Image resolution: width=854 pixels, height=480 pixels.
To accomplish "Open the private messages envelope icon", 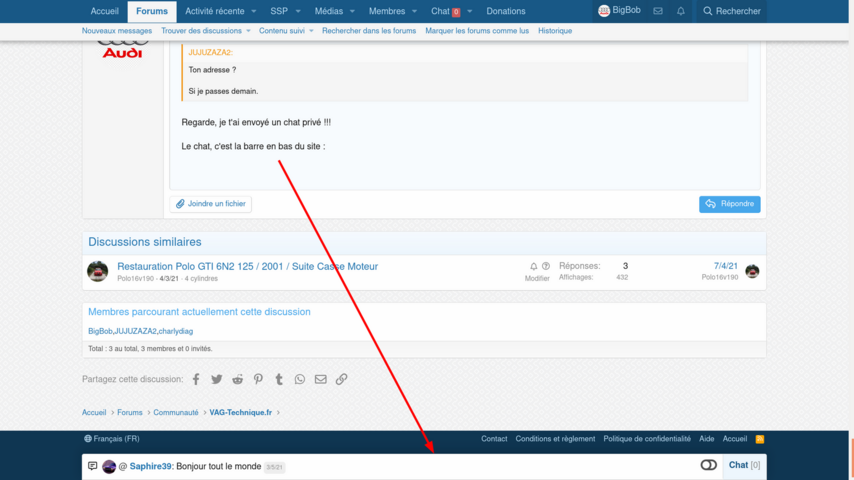I will click(x=658, y=11).
